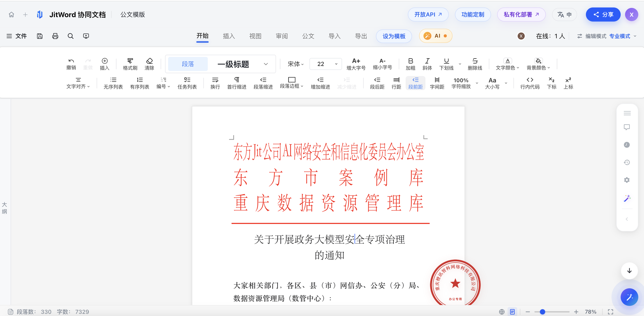Click the 功能定制 button
Screen dimensions: 644x316
(x=473, y=14)
